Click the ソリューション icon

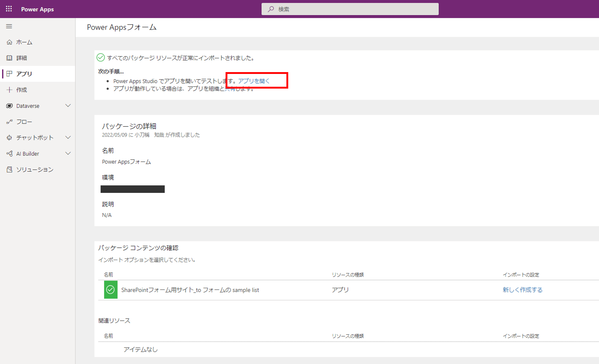click(x=9, y=169)
